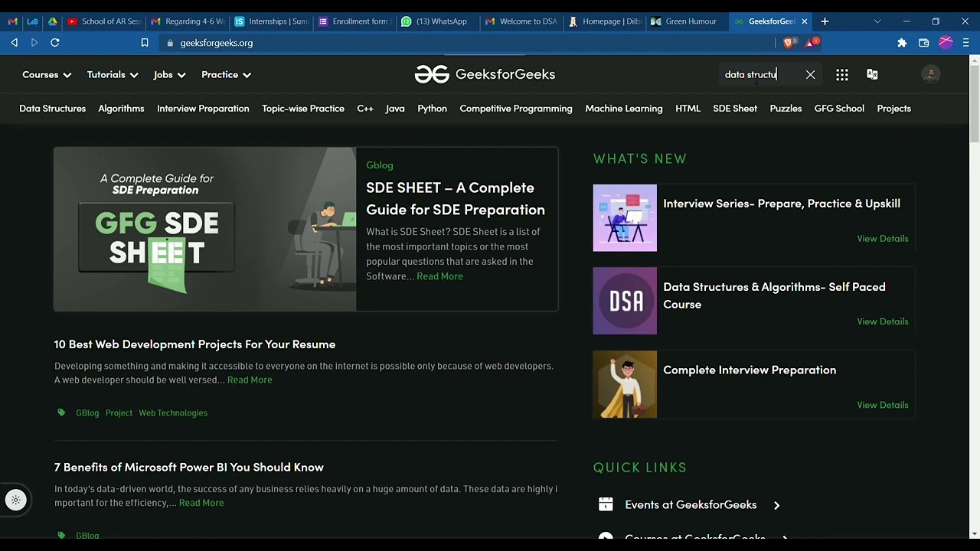This screenshot has width=980, height=551.
Task: Open Python nav item
Action: 432,109
